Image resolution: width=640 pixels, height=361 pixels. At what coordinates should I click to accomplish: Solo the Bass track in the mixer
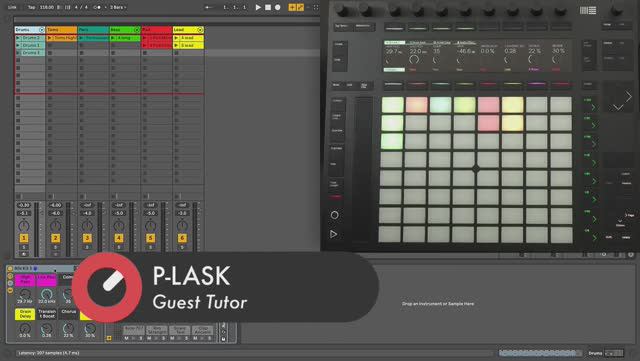[x=119, y=247]
